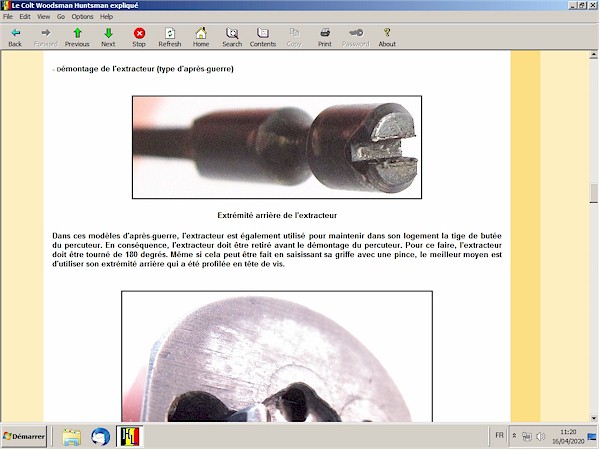This screenshot has width=600, height=450.
Task: Click the heading "démontage de l'extracteur"
Action: (x=143, y=69)
